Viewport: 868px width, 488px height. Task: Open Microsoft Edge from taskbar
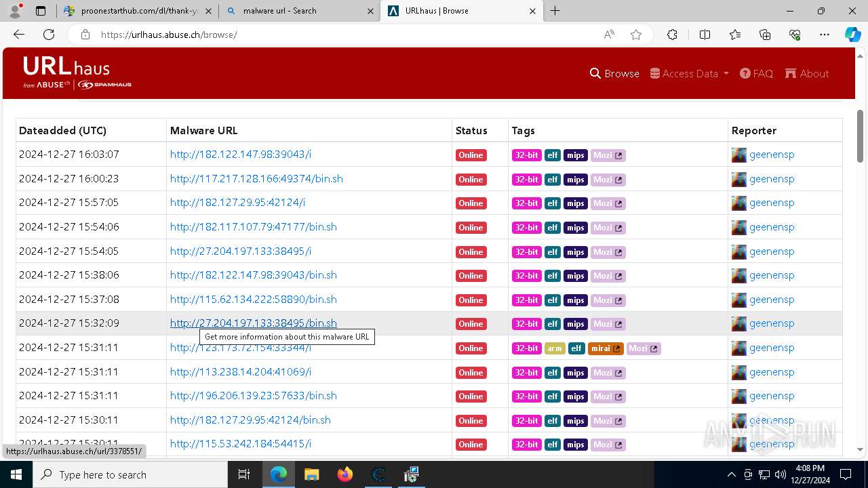[x=279, y=474]
